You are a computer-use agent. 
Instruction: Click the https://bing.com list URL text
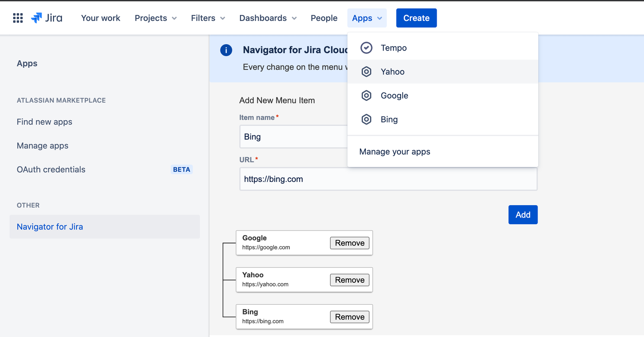point(263,321)
